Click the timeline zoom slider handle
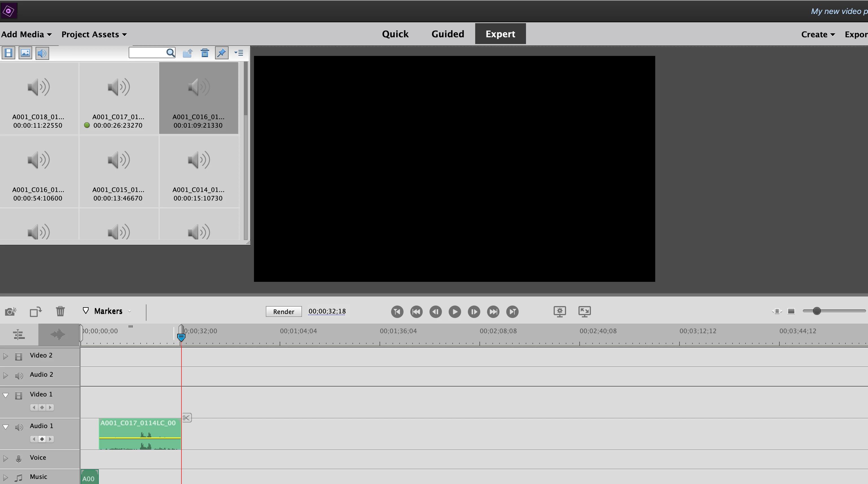Image resolution: width=868 pixels, height=484 pixels. [x=816, y=311]
